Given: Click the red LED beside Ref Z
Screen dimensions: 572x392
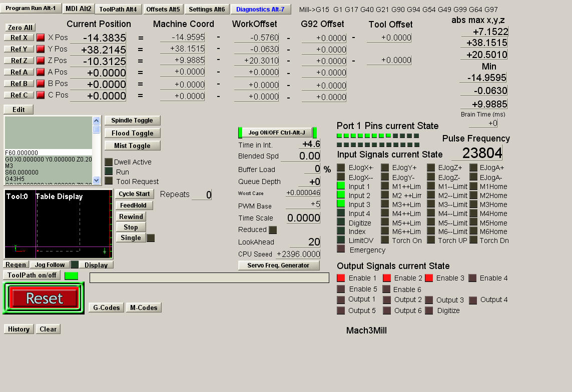Looking at the screenshot, I should [41, 60].
